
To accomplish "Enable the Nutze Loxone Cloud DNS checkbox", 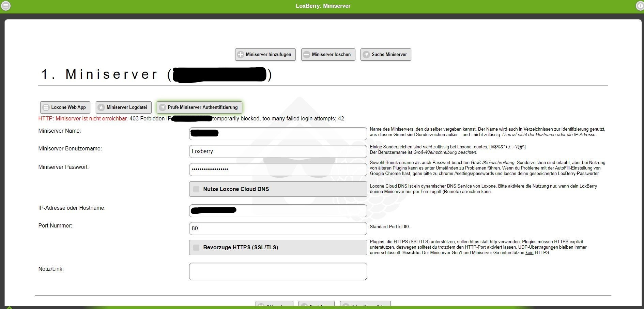I will click(196, 189).
